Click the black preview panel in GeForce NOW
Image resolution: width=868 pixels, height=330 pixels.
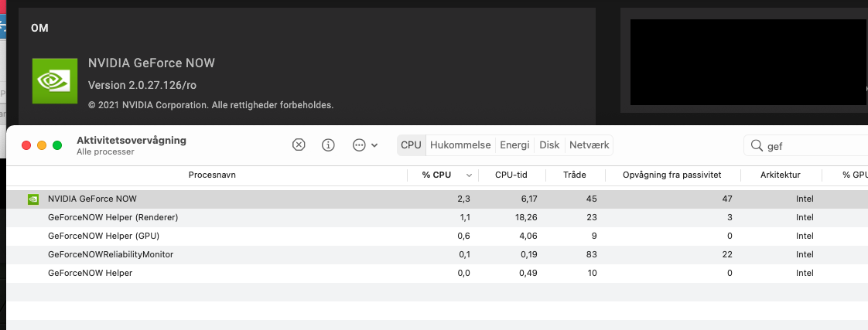click(748, 62)
